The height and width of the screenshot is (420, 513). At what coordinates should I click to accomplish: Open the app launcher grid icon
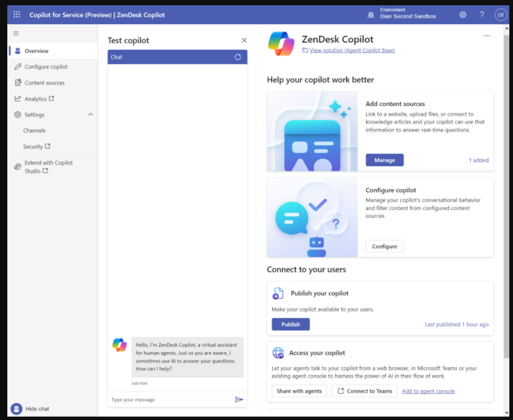(17, 15)
